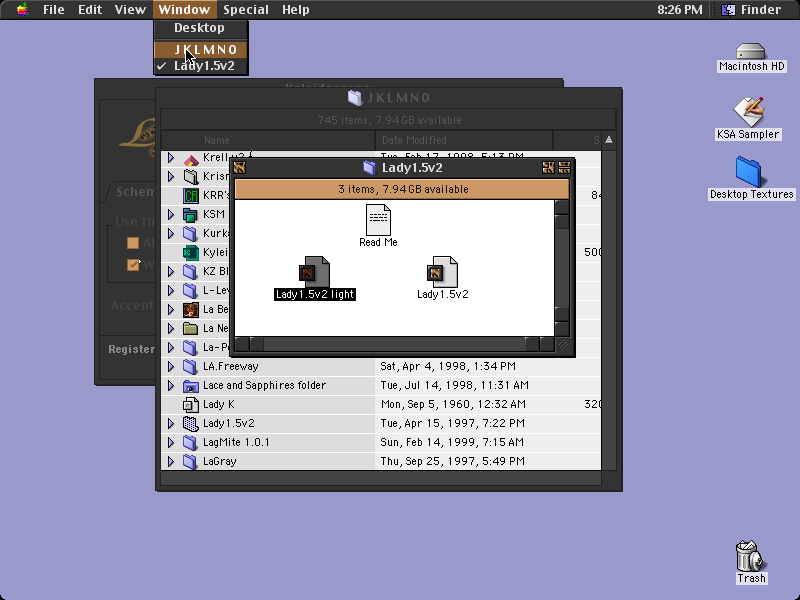Image resolution: width=800 pixels, height=600 pixels.
Task: Click the '3 items, 7.94 GB available' header
Action: pyautogui.click(x=402, y=189)
